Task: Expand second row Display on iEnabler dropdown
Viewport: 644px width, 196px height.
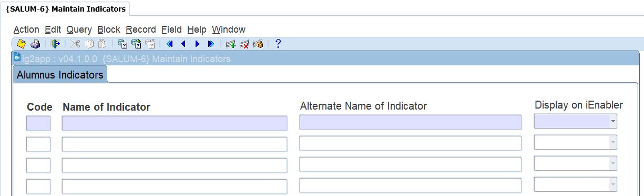Action: point(613,143)
